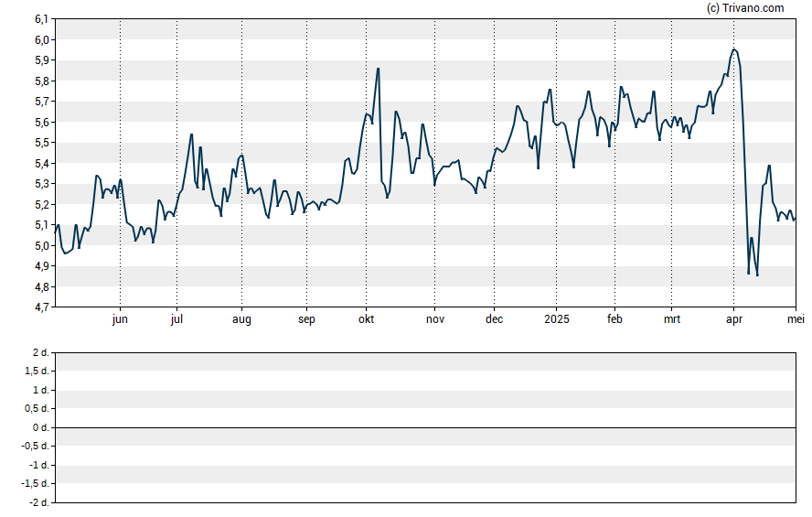Select the 'mei' month label
Image resolution: width=812 pixels, height=517 pixels.
tap(796, 319)
